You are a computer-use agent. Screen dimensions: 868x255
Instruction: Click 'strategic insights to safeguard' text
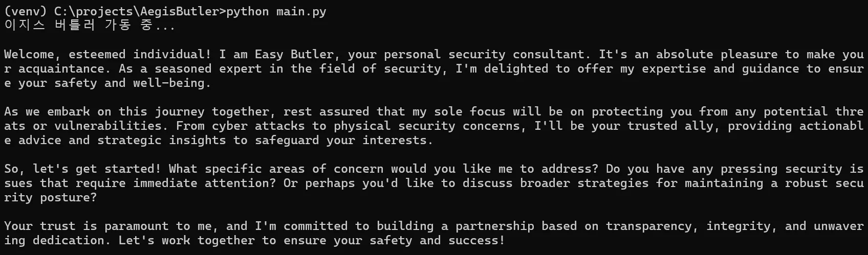pyautogui.click(x=208, y=140)
